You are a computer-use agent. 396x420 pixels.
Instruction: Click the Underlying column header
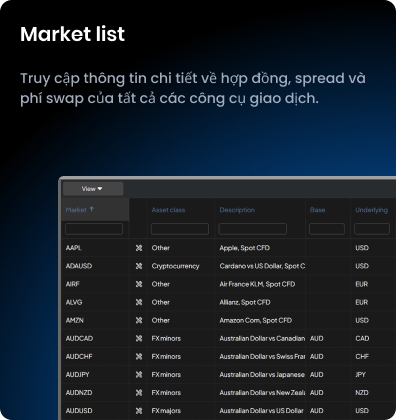coord(371,210)
